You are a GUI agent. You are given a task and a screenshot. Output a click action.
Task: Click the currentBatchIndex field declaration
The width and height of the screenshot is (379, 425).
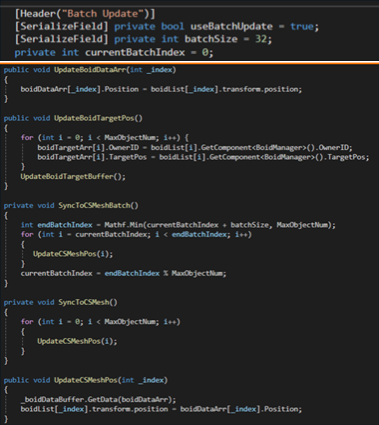click(114, 52)
